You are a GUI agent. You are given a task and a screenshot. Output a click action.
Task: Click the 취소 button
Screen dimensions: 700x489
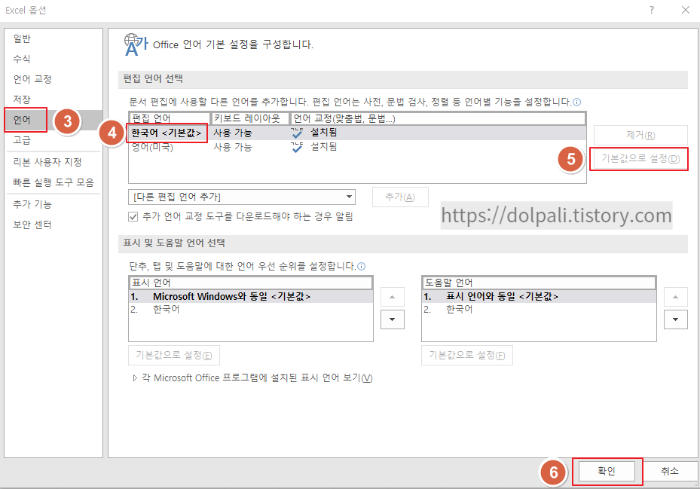pyautogui.click(x=669, y=471)
